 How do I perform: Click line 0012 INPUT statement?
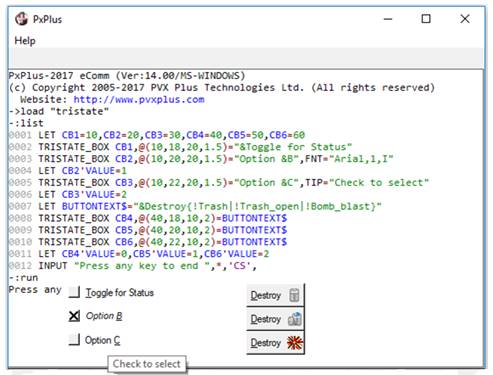pos(133,266)
